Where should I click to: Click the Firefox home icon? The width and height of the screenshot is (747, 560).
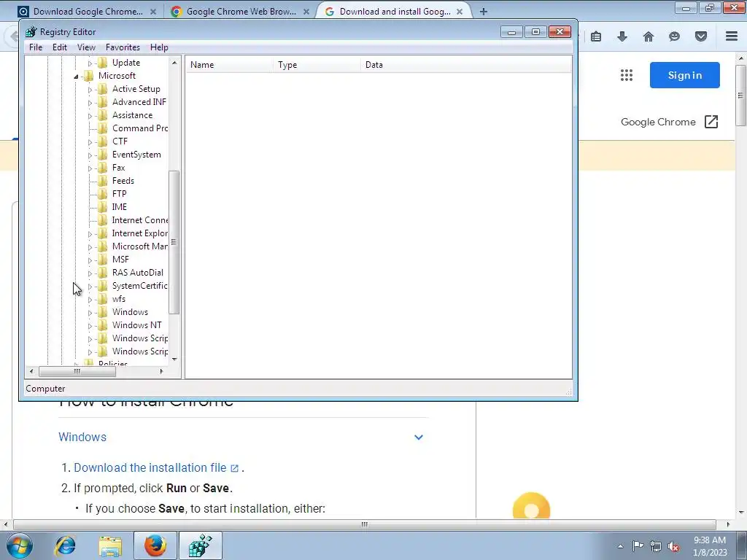649,36
